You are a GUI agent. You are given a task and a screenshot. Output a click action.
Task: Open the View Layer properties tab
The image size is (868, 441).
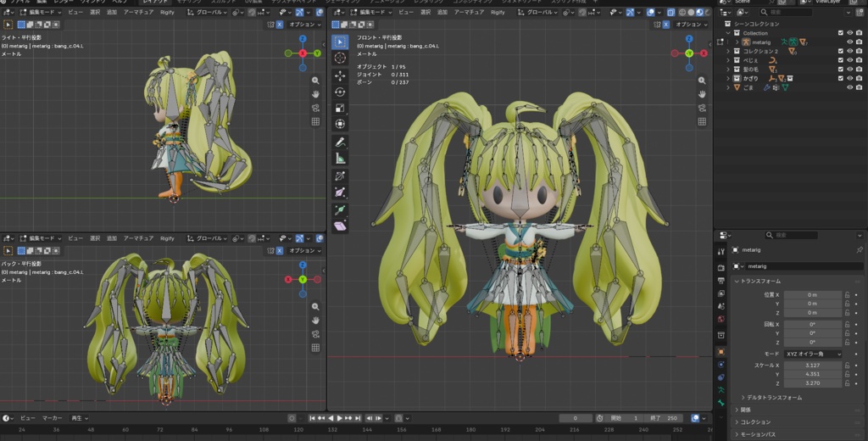point(721,293)
